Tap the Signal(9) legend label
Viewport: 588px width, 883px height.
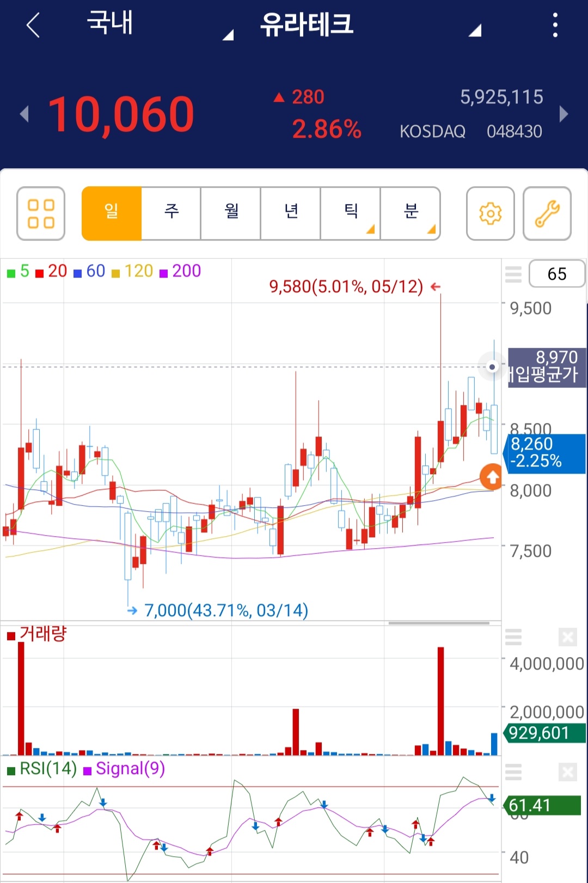(124, 769)
